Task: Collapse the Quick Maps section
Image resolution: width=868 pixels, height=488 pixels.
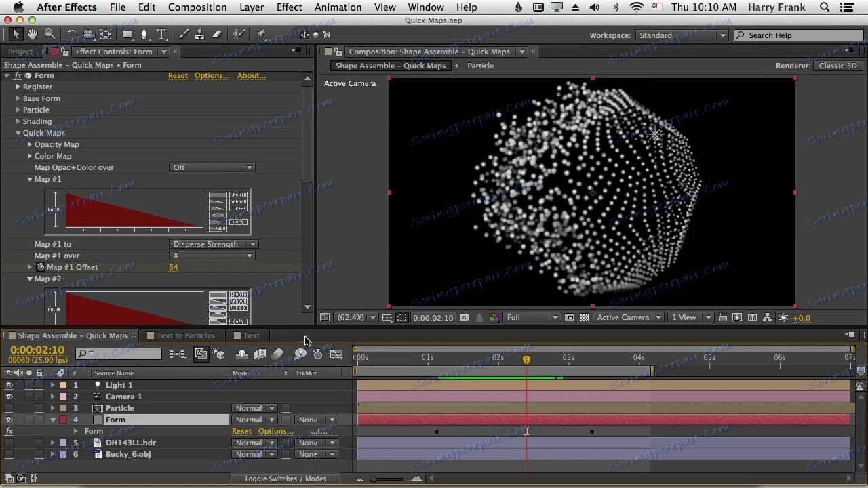Action: pyautogui.click(x=18, y=133)
